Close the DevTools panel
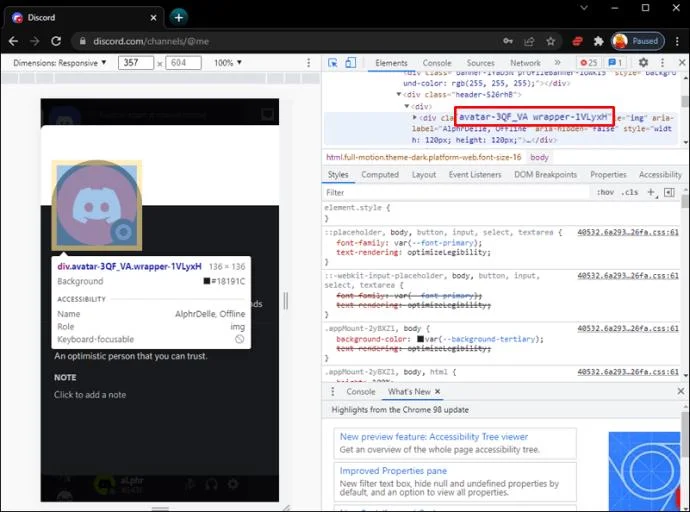Screen dimensions: 690x512 tap(682, 62)
